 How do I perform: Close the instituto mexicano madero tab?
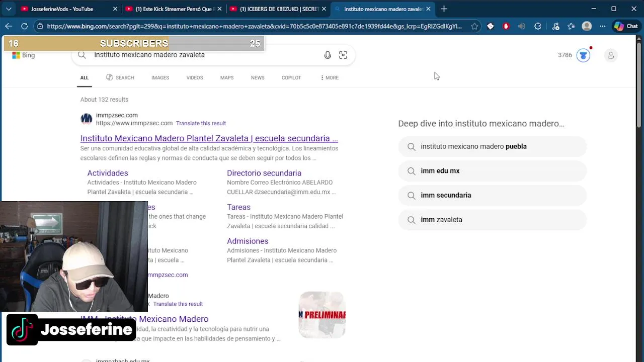[428, 9]
